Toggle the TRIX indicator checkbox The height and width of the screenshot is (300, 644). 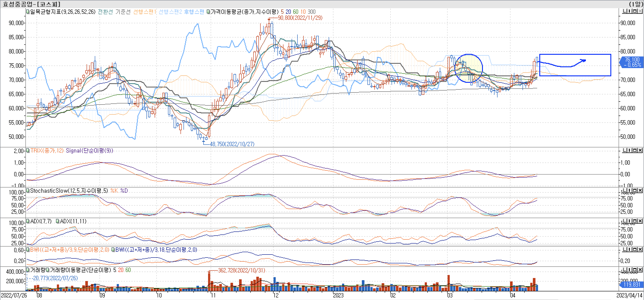(28, 150)
